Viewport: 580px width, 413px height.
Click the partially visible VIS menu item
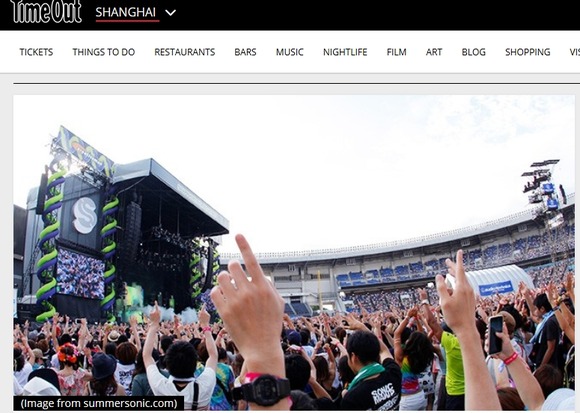[x=574, y=52]
